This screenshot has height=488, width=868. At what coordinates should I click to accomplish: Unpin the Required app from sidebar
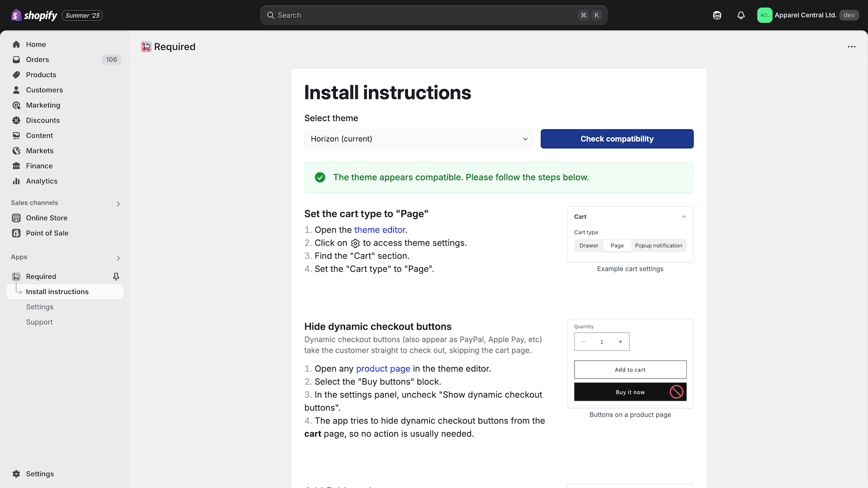(116, 277)
